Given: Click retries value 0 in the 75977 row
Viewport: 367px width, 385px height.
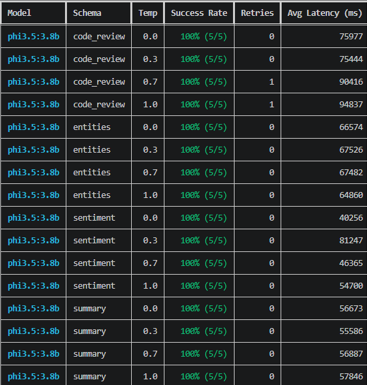Looking at the screenshot, I should point(272,36).
